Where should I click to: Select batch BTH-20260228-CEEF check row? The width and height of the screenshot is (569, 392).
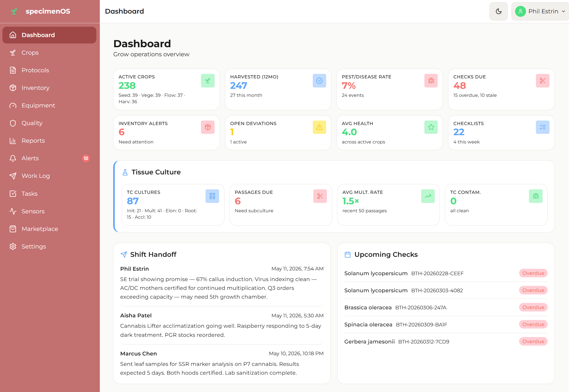point(446,273)
